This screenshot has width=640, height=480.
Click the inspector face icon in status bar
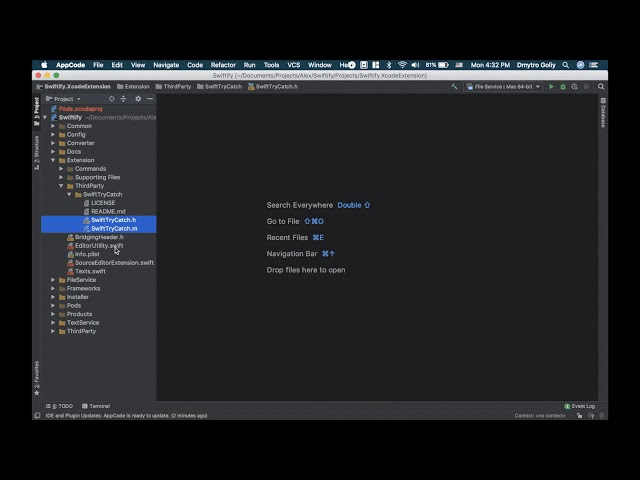[x=591, y=416]
